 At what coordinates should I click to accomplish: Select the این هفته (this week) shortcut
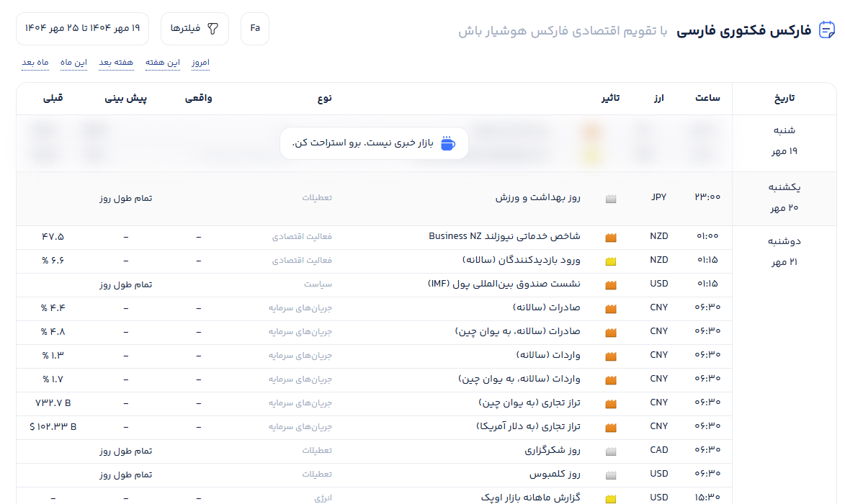click(163, 63)
